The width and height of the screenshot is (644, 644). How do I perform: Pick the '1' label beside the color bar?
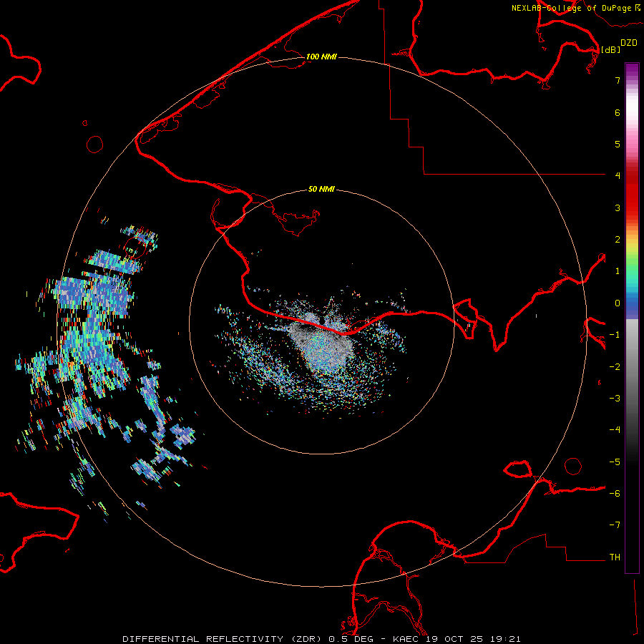pyautogui.click(x=618, y=271)
